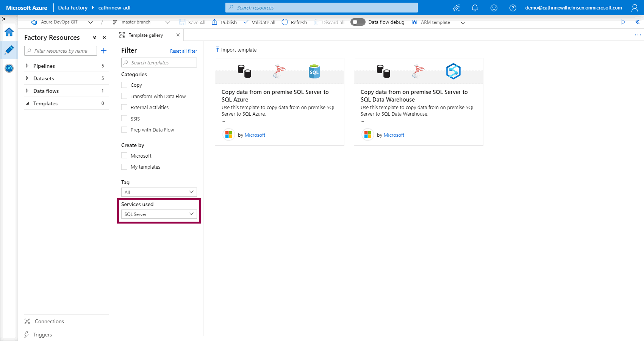
Task: Expand the Pipelines tree node
Action: point(27,66)
